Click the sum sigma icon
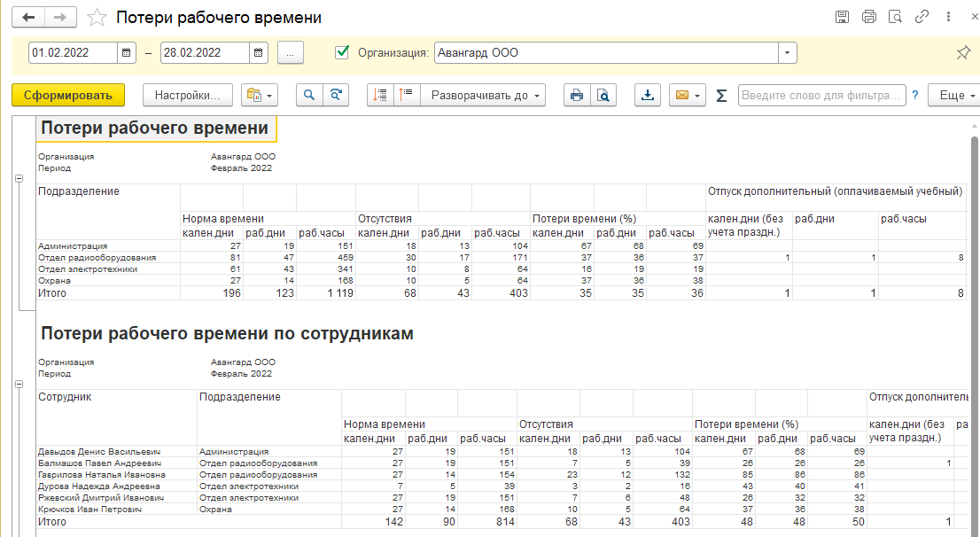 pos(721,96)
